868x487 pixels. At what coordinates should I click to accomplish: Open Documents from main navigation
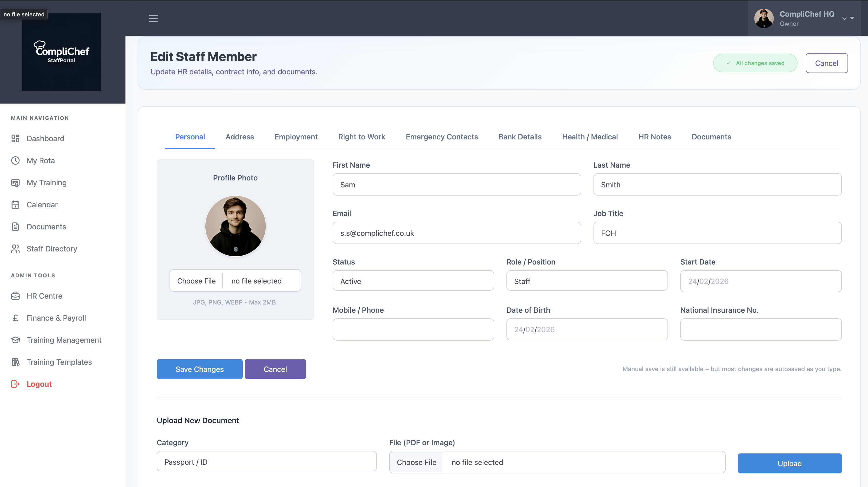46,227
